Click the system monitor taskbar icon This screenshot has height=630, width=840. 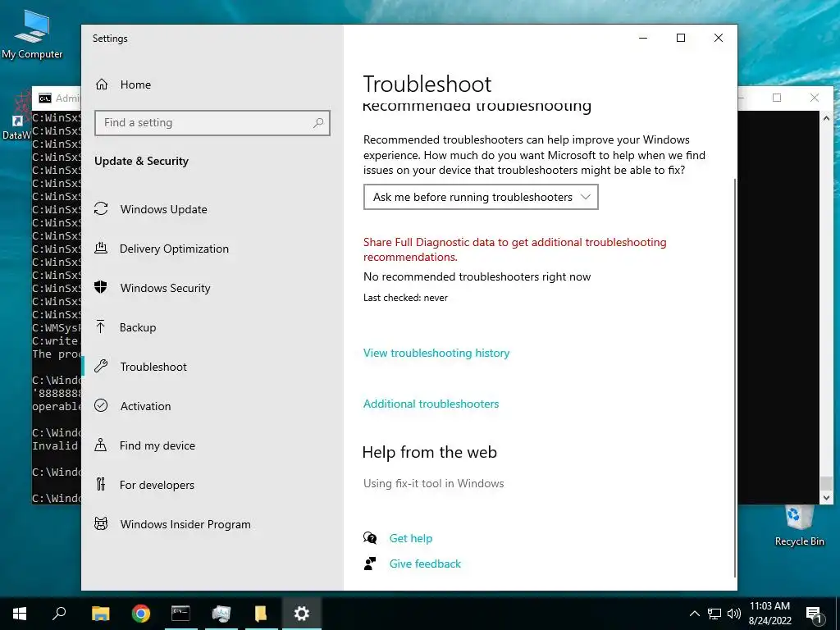coord(221,614)
